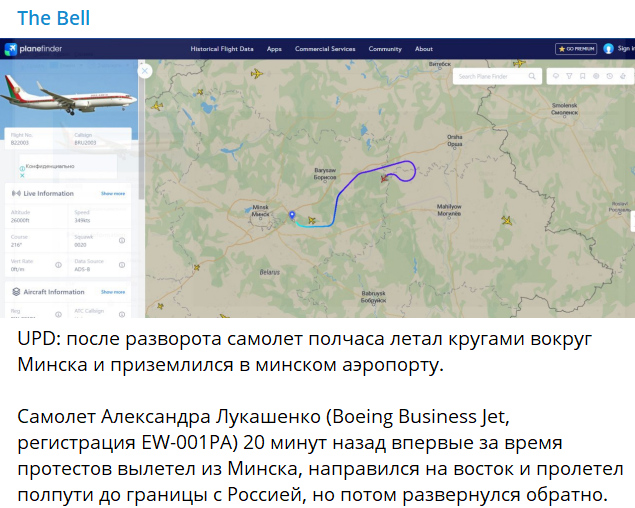Click the Reg info icon
635x508 pixels.
58,314
